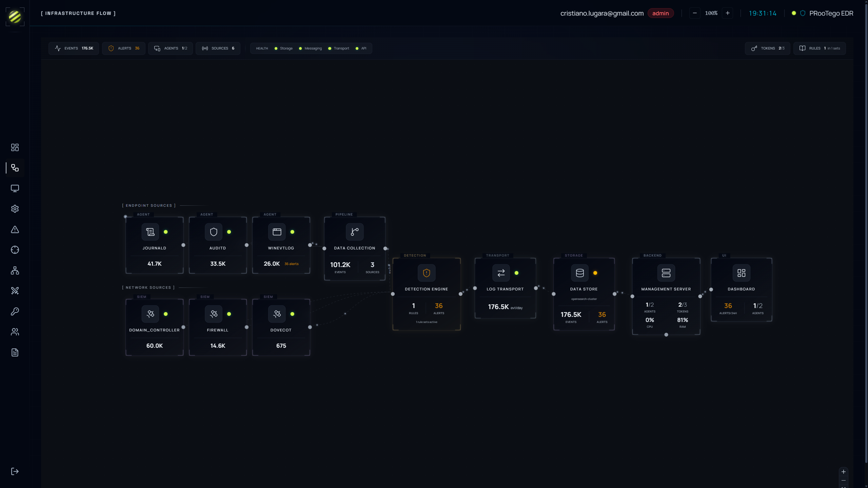Click the Storage health indicator dot
Image resolution: width=868 pixels, height=488 pixels.
coord(276,48)
